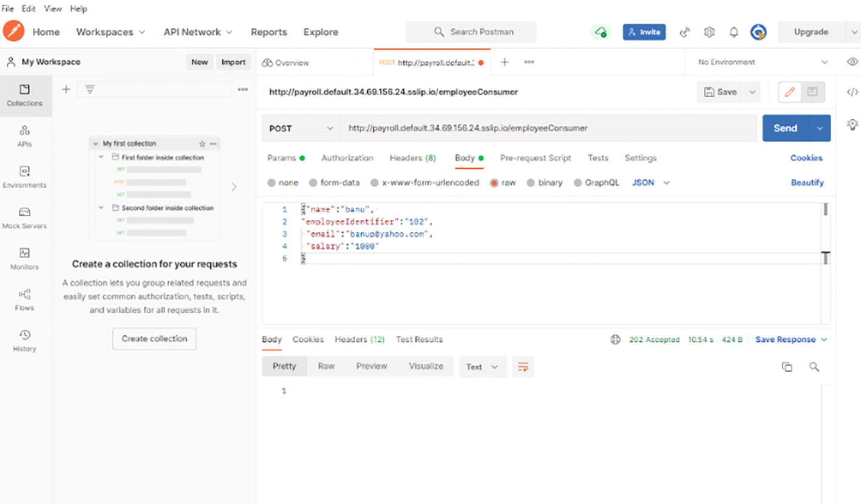This screenshot has height=504, width=861.
Task: Expand the JSON format dropdown
Action: coord(651,183)
